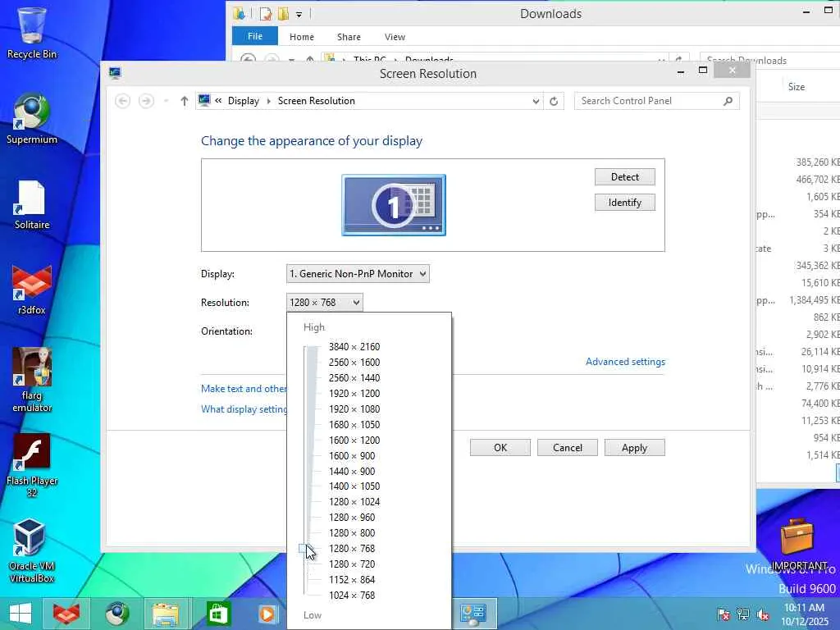The width and height of the screenshot is (840, 630).
Task: Choose 1152 × 864 resolution
Action: (x=352, y=579)
